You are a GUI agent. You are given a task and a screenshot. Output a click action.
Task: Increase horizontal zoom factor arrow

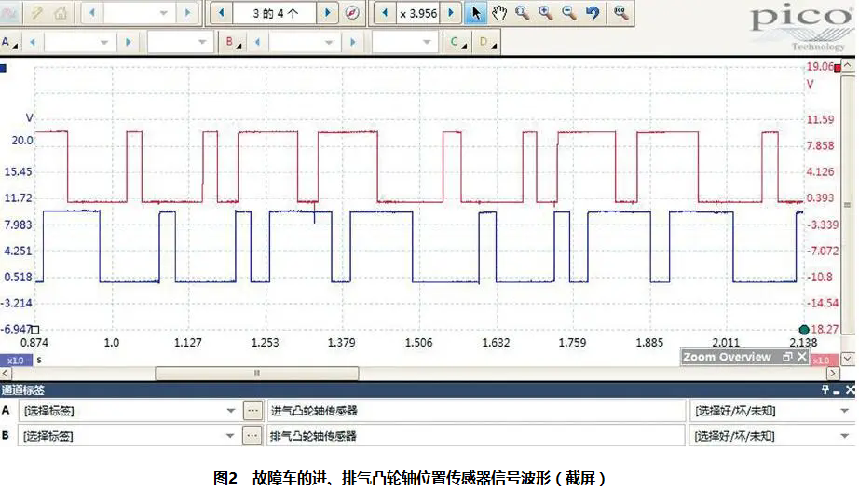coord(451,13)
